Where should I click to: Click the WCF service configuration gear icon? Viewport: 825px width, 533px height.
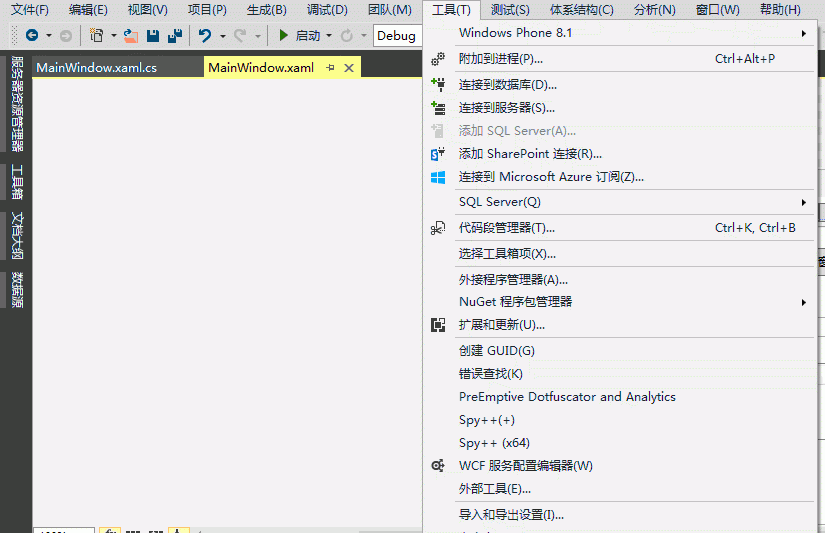(x=438, y=466)
